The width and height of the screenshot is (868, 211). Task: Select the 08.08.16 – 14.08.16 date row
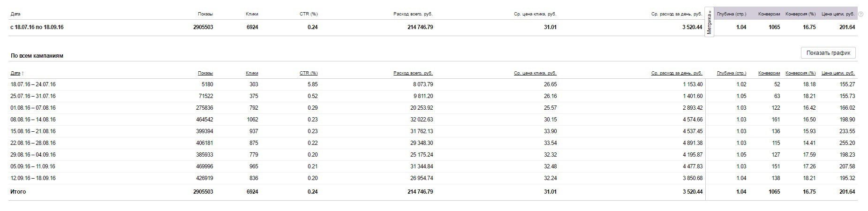(x=33, y=120)
